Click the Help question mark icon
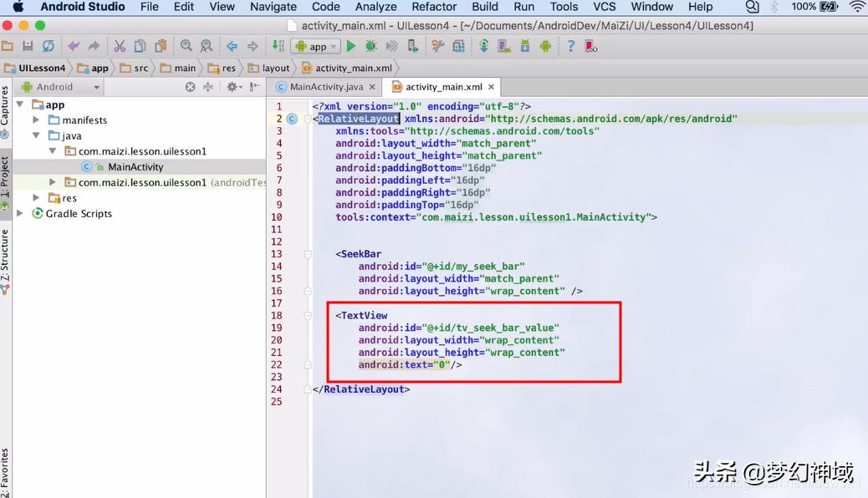868x498 pixels. click(571, 47)
